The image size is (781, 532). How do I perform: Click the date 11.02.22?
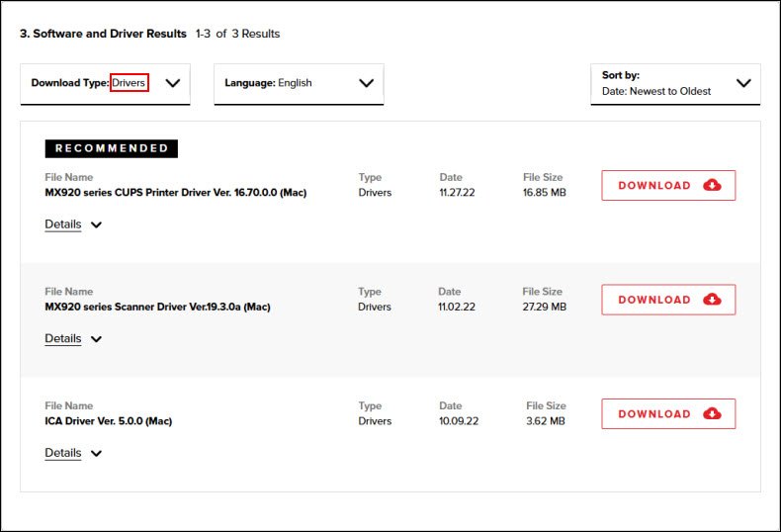(457, 307)
